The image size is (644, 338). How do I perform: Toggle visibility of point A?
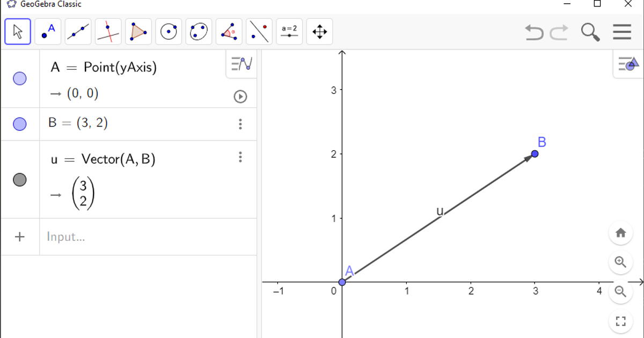(x=20, y=78)
